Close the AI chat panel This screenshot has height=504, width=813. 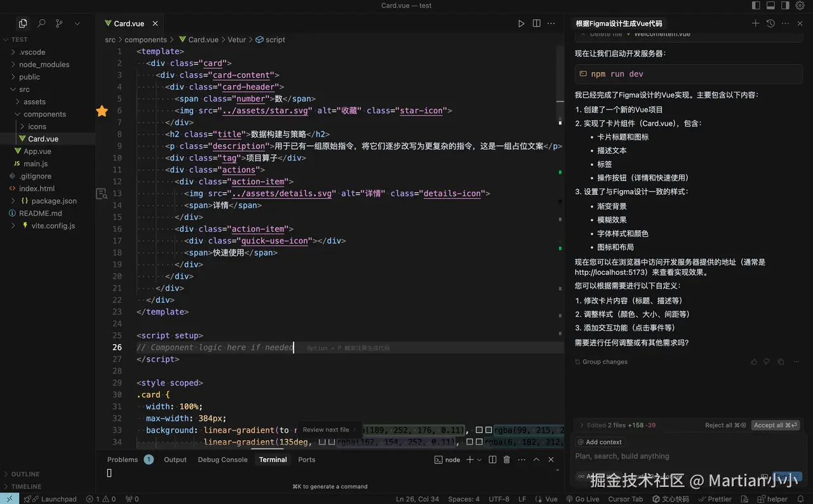800,23
